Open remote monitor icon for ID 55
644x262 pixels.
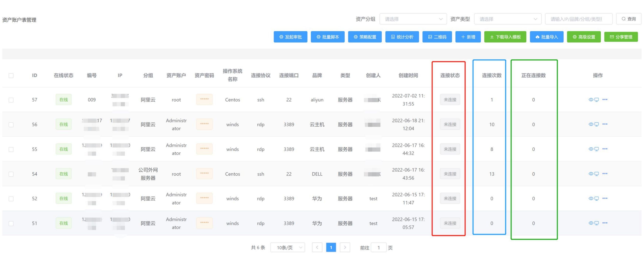tap(597, 149)
